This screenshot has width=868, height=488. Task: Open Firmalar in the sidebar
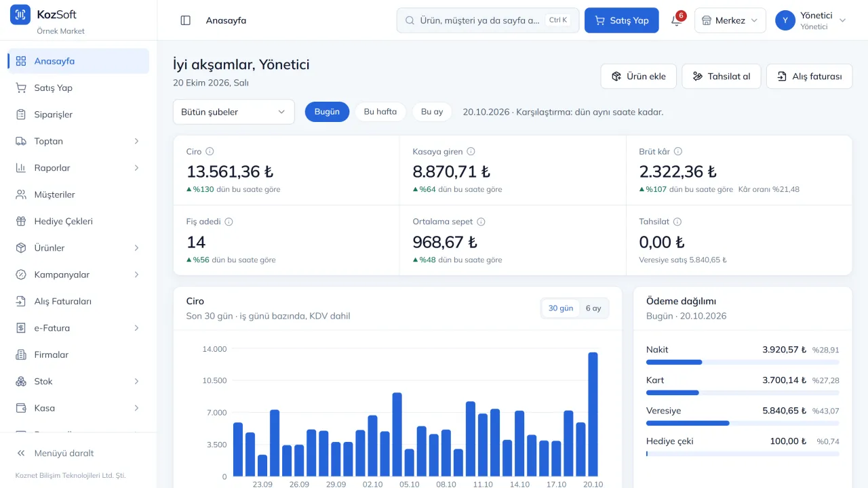pyautogui.click(x=79, y=354)
